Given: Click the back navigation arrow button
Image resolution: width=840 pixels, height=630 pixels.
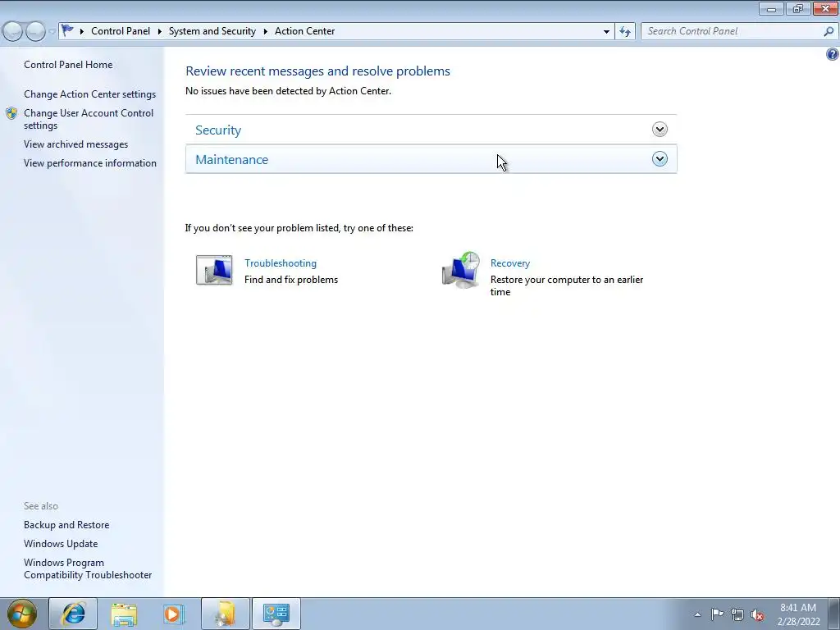Looking at the screenshot, I should click(x=13, y=32).
